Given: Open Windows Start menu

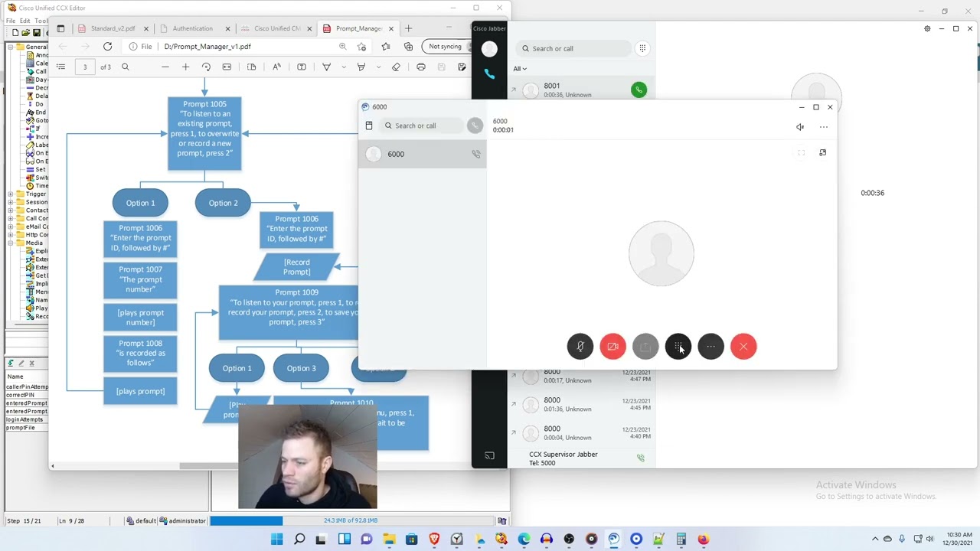Looking at the screenshot, I should 276,540.
